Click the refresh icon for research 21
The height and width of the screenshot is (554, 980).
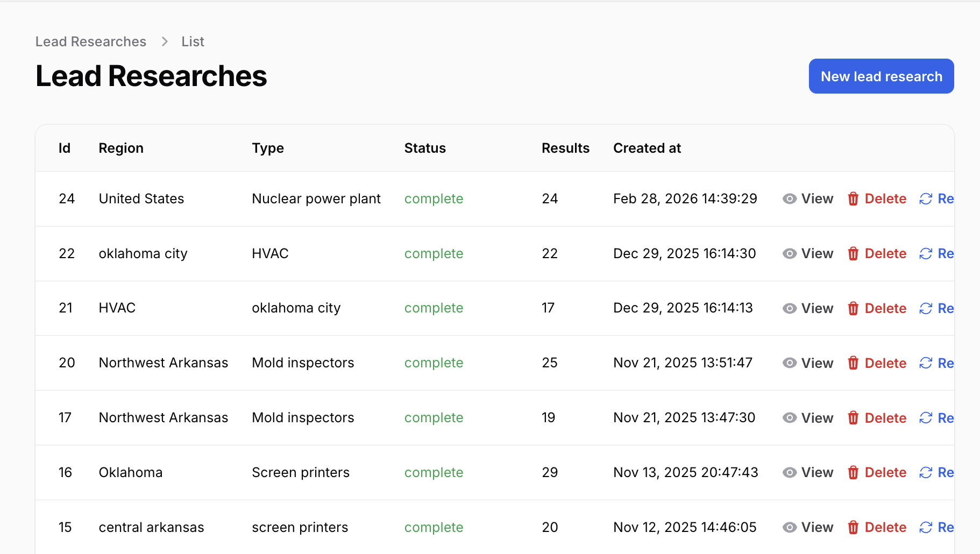click(x=926, y=308)
